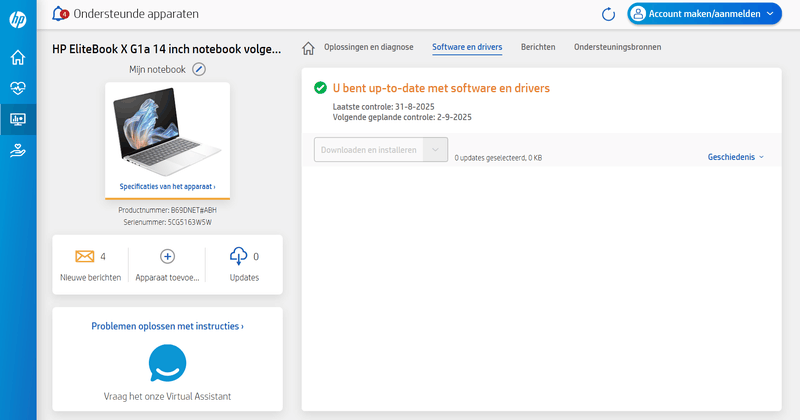Click the Nieuwe berichten label
The height and width of the screenshot is (420, 800).
[90, 278]
